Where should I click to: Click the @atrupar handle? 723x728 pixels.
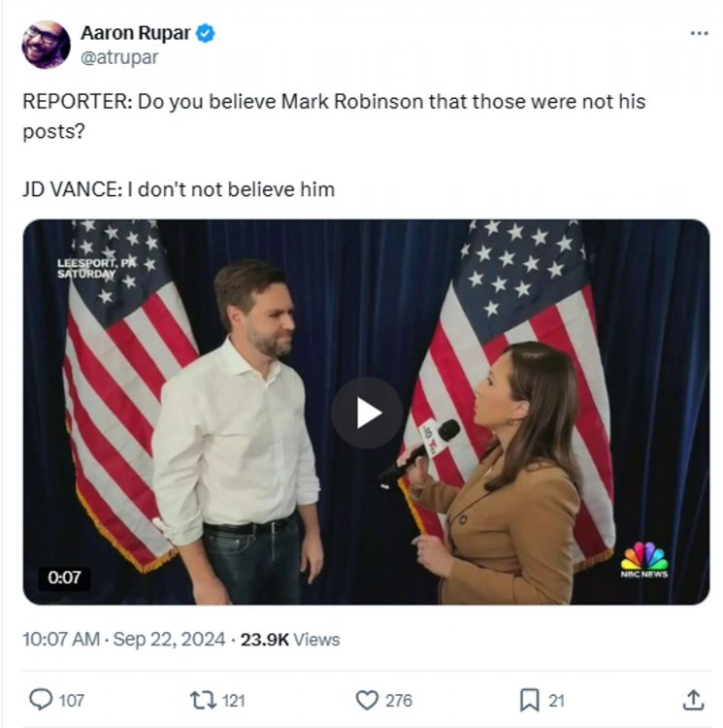pyautogui.click(x=119, y=57)
